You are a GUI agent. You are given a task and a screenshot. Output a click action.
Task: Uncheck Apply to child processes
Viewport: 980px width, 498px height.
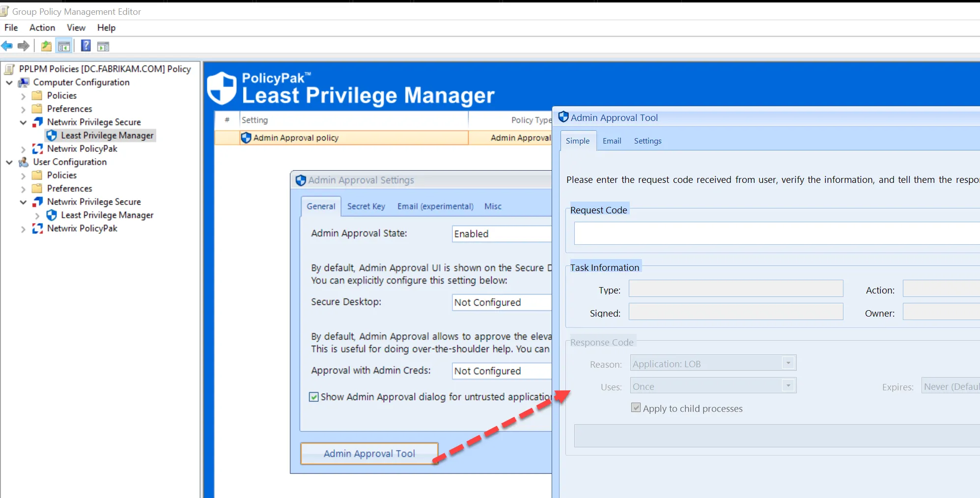[x=636, y=408]
